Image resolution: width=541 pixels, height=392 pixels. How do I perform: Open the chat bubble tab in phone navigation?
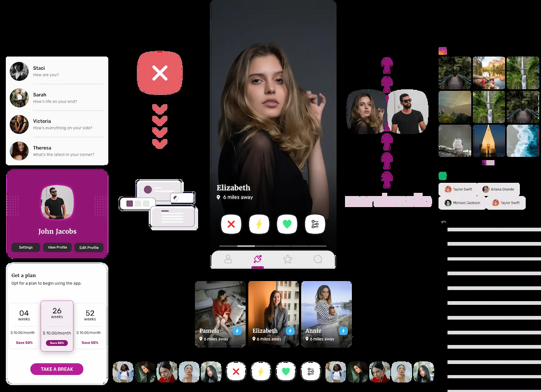pyautogui.click(x=318, y=259)
